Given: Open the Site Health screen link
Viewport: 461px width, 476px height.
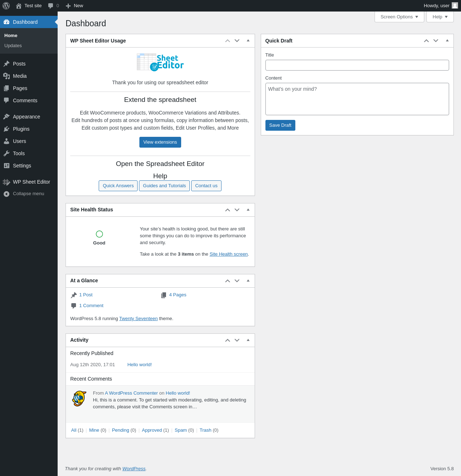Looking at the screenshot, I should point(229,254).
